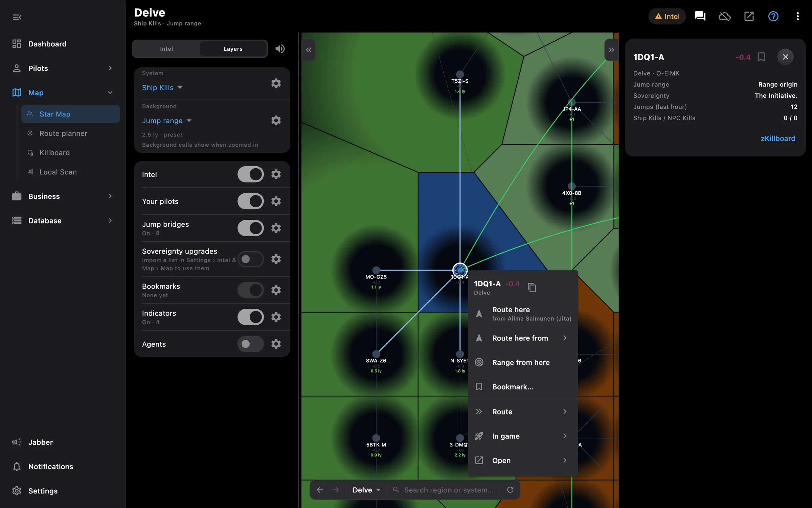
Task: Click the Intel warning button
Action: (x=667, y=16)
